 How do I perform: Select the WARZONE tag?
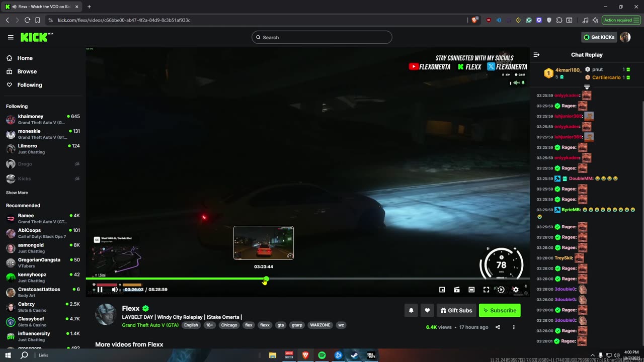320,325
